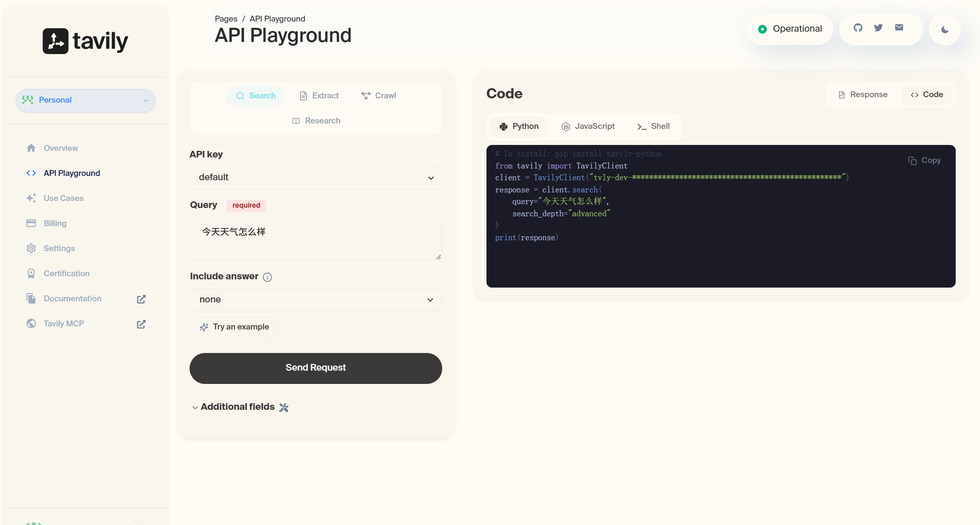This screenshot has height=525, width=980.
Task: Open the GitHub icon link
Action: 858,28
